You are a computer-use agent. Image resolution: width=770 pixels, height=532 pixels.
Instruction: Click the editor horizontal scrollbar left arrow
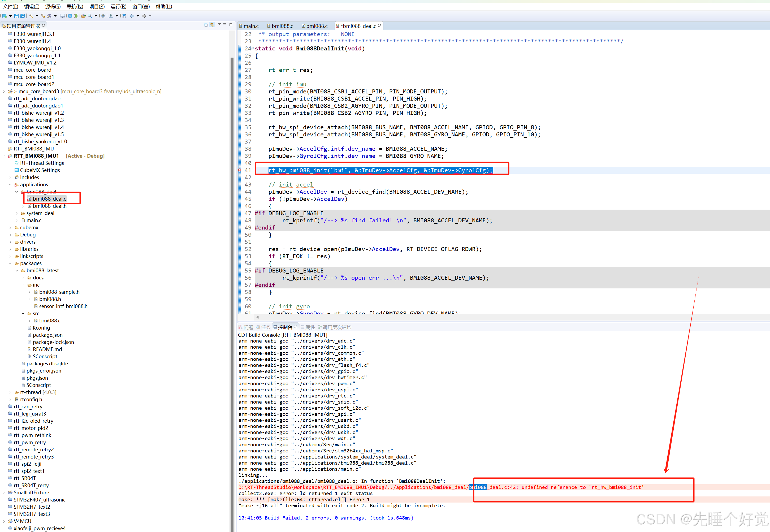257,317
